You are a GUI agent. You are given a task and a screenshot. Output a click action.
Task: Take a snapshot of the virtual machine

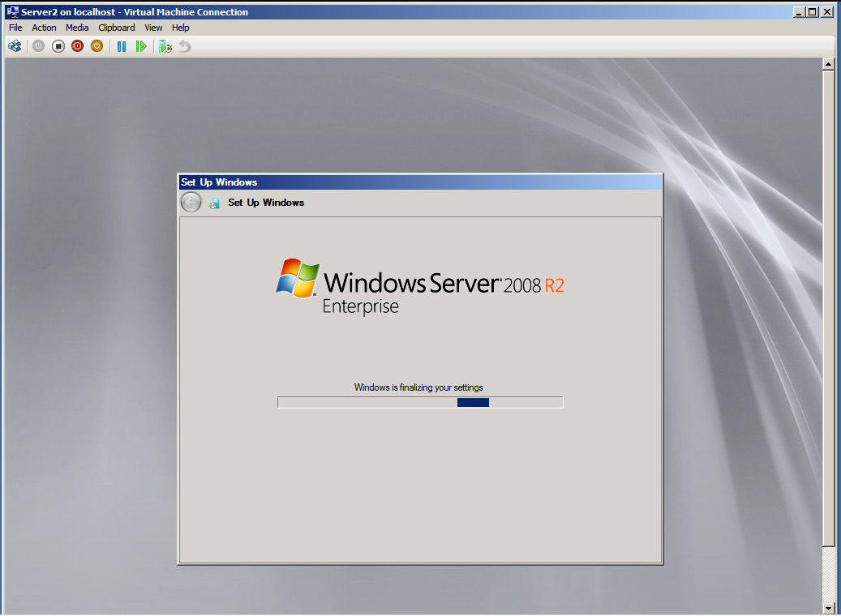[x=165, y=47]
